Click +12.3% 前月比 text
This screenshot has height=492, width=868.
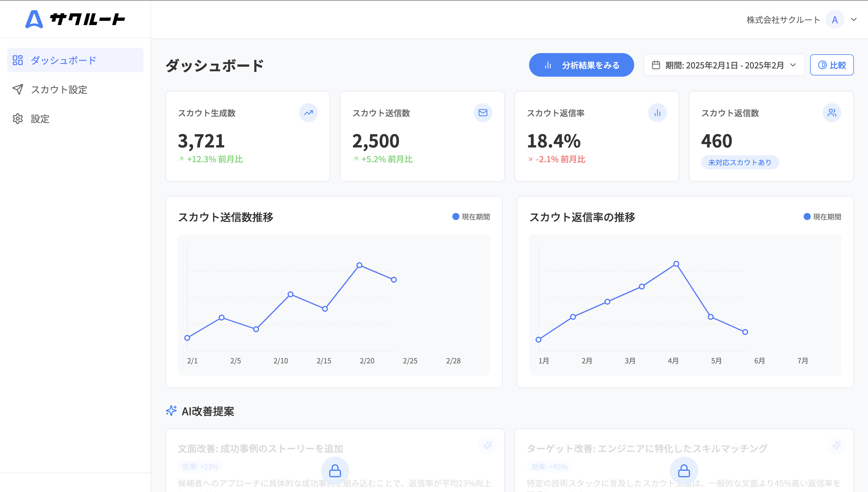(210, 159)
